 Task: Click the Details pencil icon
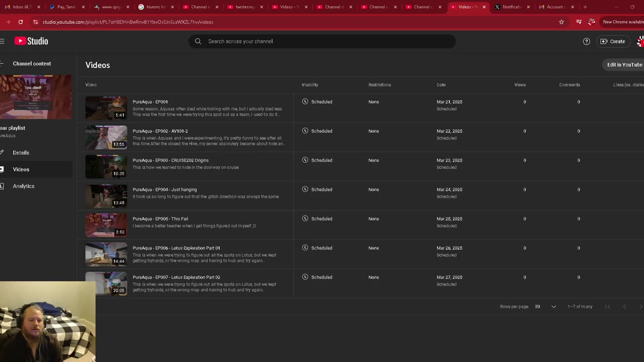2,152
